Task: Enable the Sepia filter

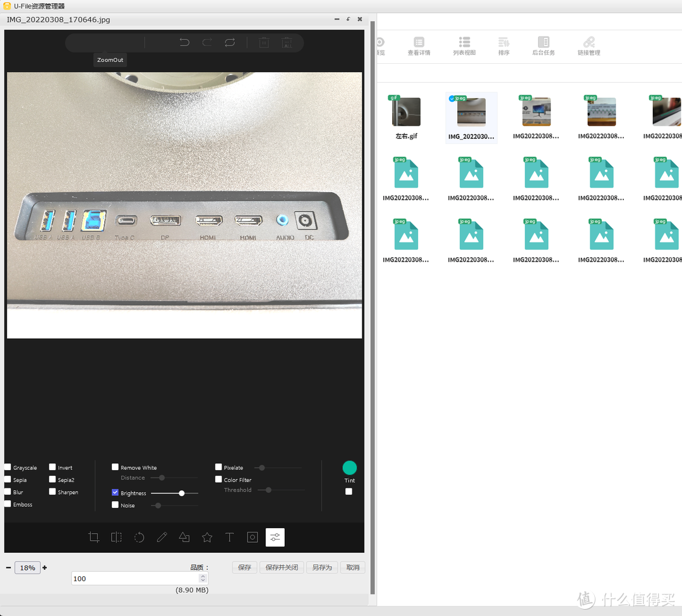Action: pos(8,480)
